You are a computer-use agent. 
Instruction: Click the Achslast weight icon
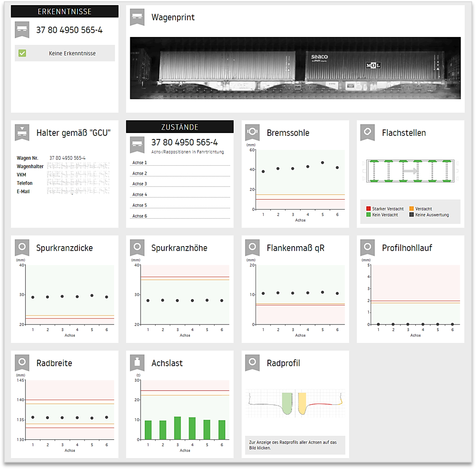pyautogui.click(x=137, y=363)
